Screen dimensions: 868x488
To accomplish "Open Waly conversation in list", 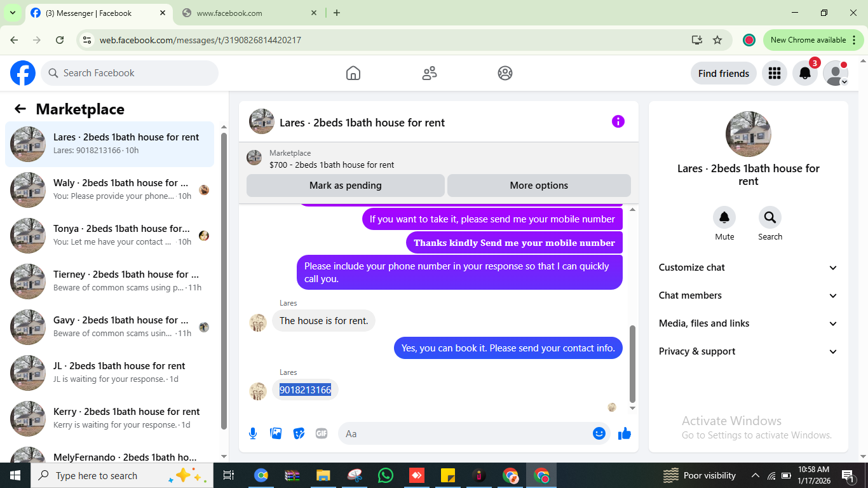I will pos(110,190).
